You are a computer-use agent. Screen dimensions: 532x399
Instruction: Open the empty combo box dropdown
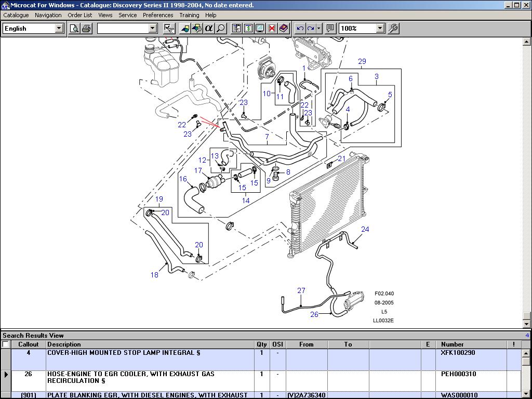point(153,28)
